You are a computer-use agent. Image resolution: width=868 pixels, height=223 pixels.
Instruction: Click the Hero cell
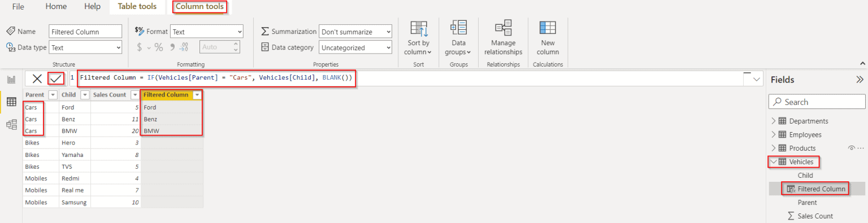point(75,143)
